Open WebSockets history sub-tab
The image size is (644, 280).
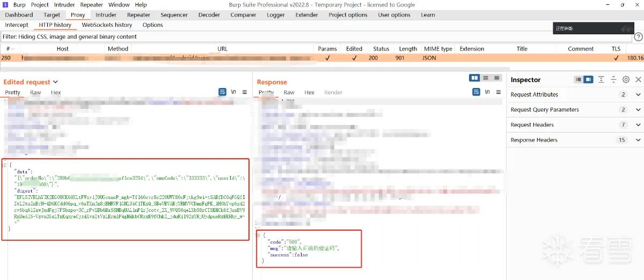(107, 25)
